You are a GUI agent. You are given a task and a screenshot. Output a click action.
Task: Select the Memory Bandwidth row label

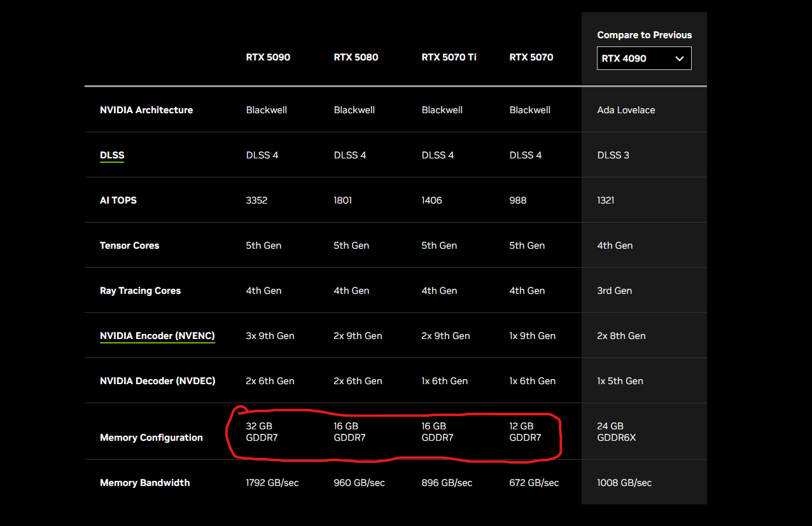point(144,483)
